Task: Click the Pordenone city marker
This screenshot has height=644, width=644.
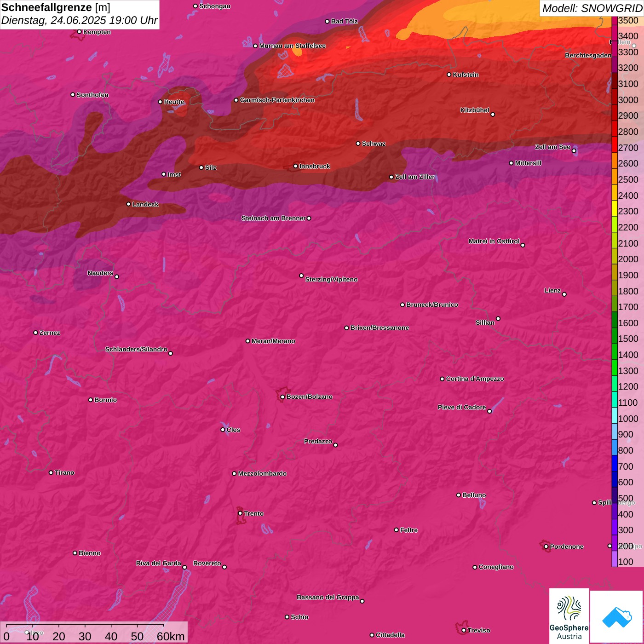Action: (x=546, y=547)
